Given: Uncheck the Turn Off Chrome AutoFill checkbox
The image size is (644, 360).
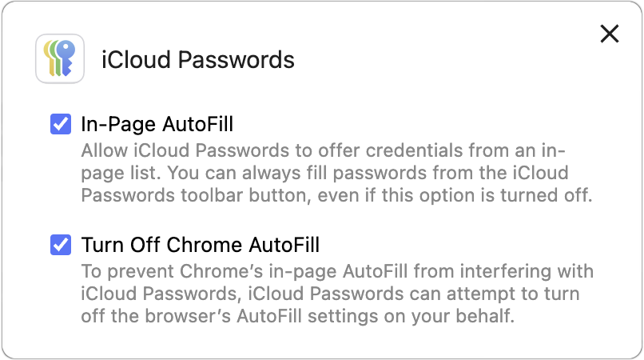Looking at the screenshot, I should click(60, 244).
